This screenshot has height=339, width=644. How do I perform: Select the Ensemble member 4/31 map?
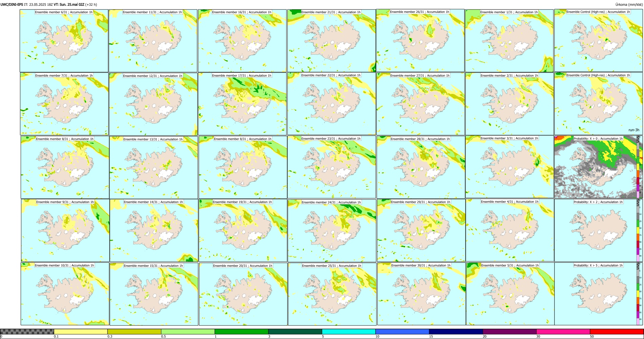click(x=510, y=230)
